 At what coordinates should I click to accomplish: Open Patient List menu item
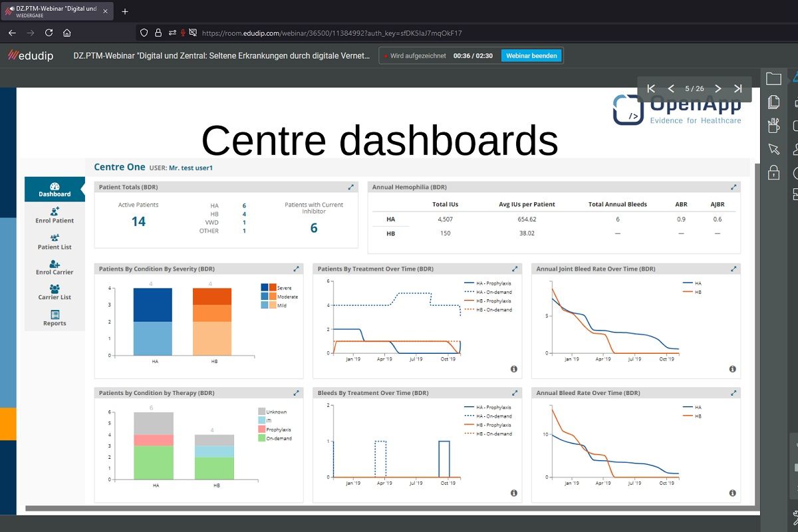click(x=55, y=241)
